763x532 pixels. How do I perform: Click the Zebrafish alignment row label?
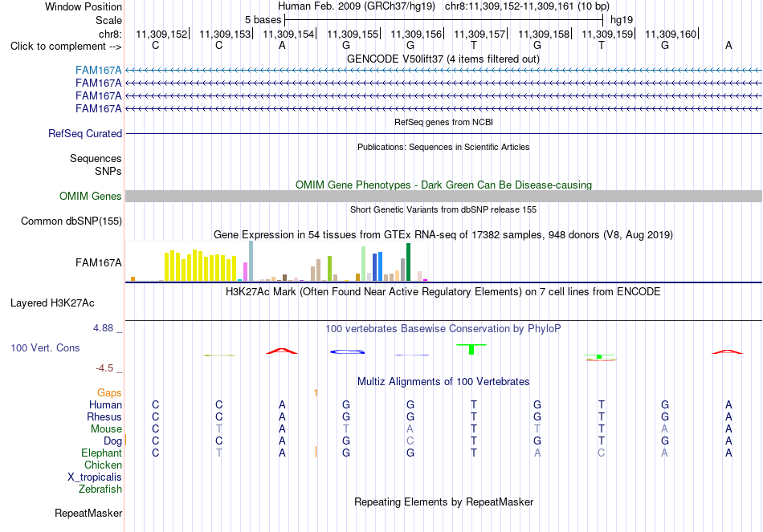click(100, 489)
